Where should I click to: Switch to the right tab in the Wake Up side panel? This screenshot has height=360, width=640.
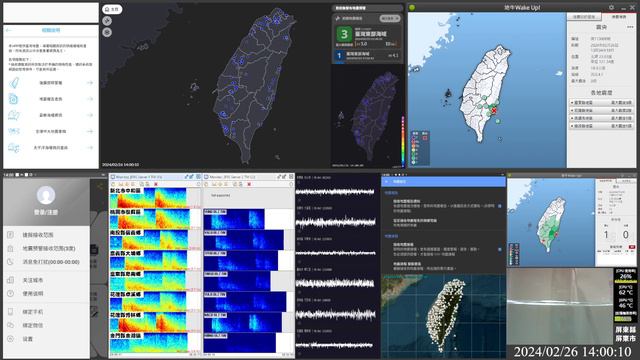pos(619,17)
